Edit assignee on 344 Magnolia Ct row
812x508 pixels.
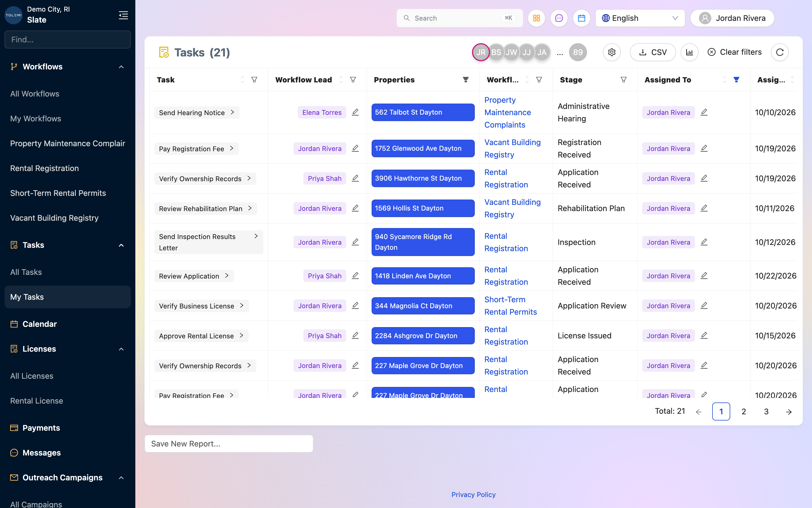704,306
